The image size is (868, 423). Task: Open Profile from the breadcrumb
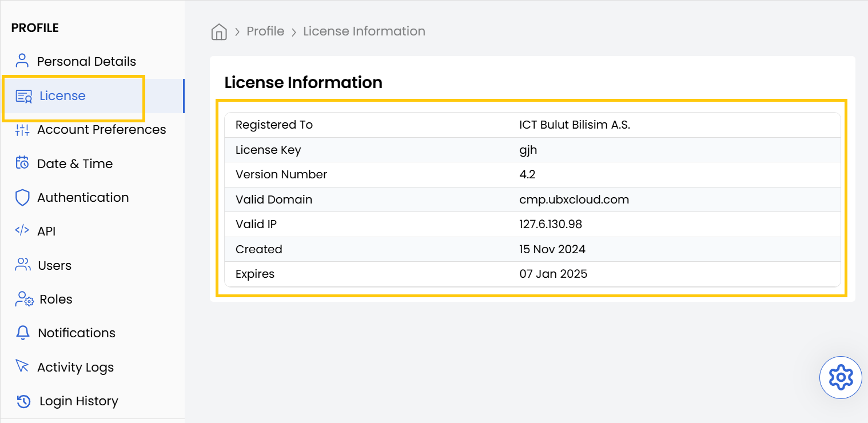[265, 31]
